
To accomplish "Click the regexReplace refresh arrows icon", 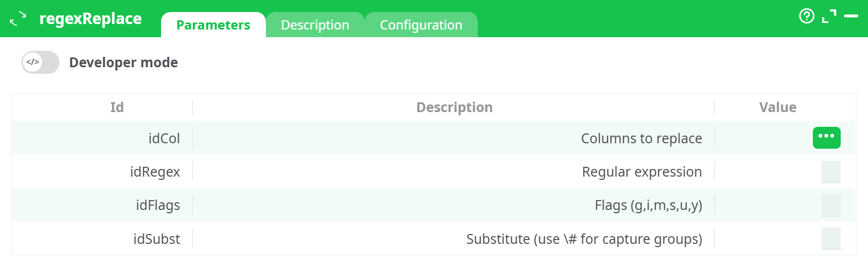I will (18, 19).
